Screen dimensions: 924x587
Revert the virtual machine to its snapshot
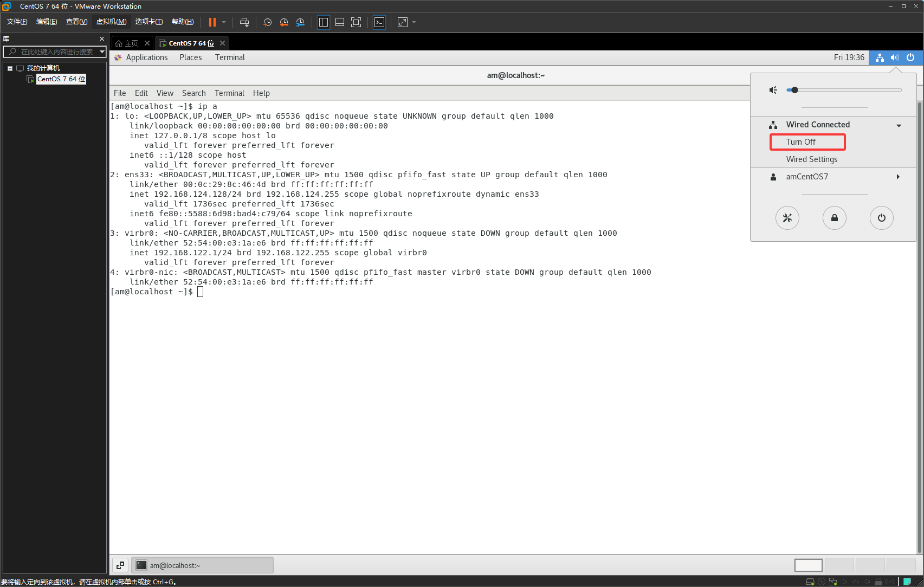tap(284, 22)
